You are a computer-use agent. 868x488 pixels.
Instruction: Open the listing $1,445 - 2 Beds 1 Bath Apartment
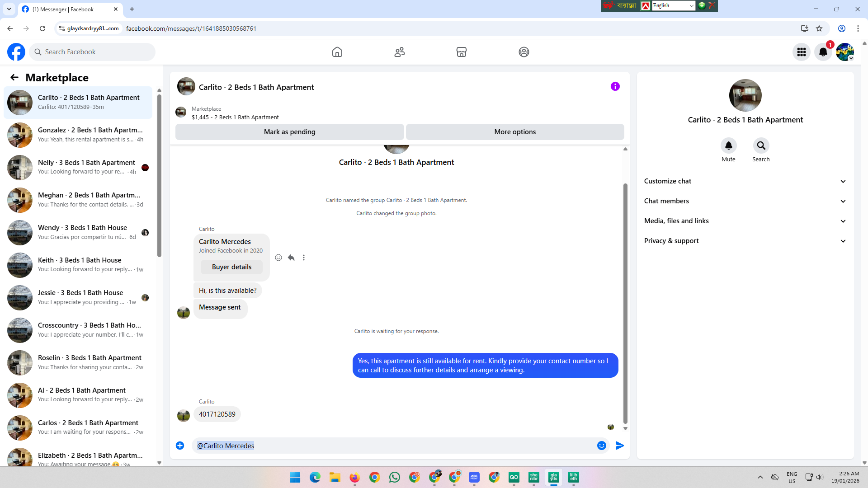(x=235, y=117)
